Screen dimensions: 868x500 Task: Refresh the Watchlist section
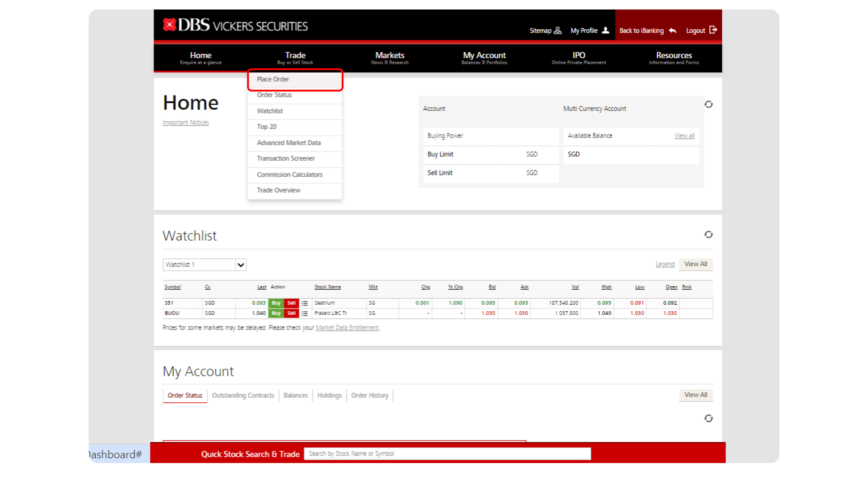point(709,235)
